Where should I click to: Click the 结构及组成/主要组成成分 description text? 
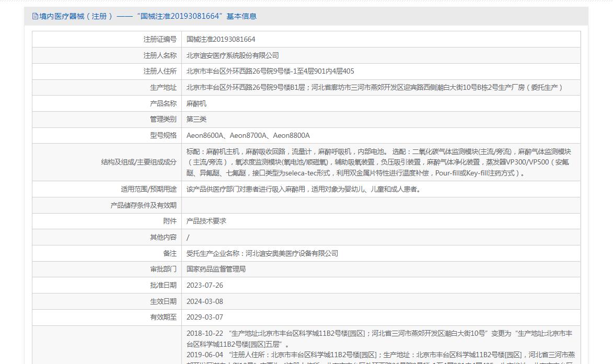(x=379, y=162)
